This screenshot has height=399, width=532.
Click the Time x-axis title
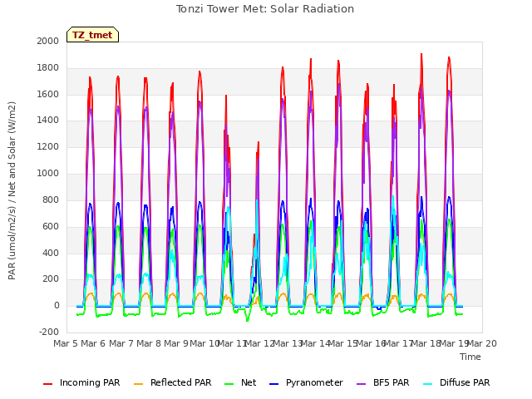(x=470, y=357)
